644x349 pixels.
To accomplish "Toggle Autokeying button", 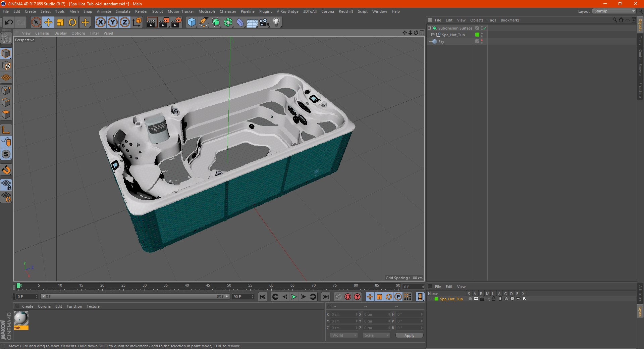I will (348, 297).
